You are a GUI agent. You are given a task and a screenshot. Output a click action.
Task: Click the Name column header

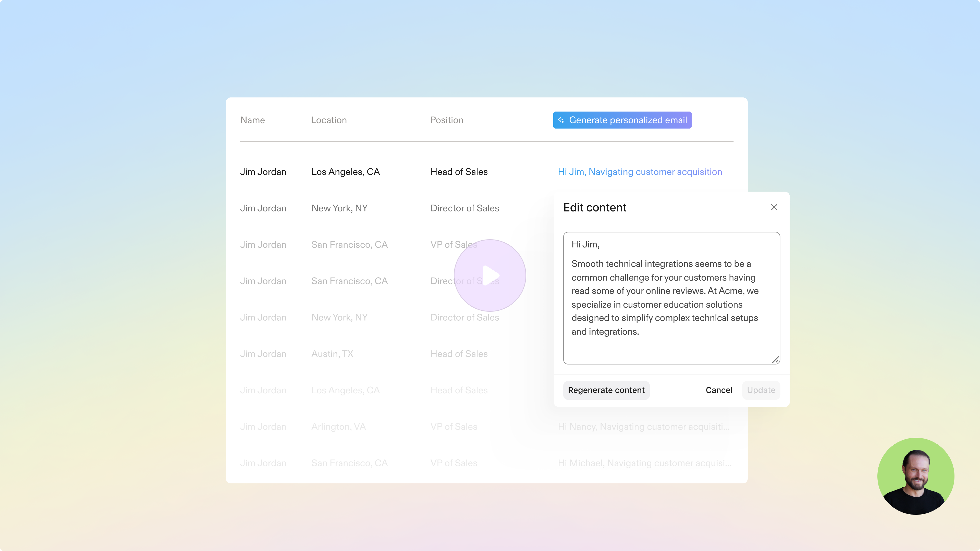click(252, 120)
